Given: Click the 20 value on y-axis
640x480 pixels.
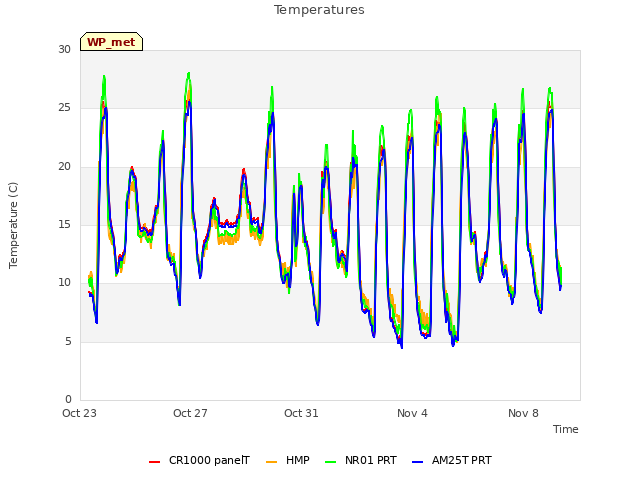Looking at the screenshot, I should pos(64,167).
